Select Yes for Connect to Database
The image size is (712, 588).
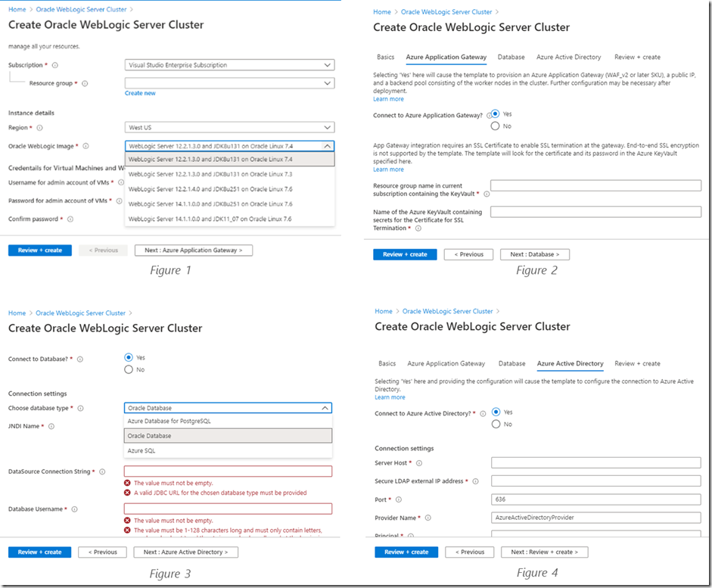(x=129, y=358)
